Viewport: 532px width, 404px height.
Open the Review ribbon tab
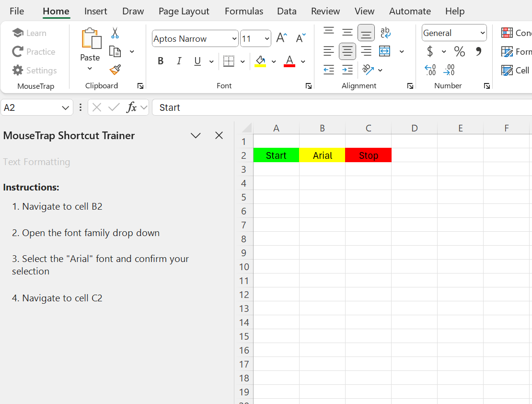[325, 11]
